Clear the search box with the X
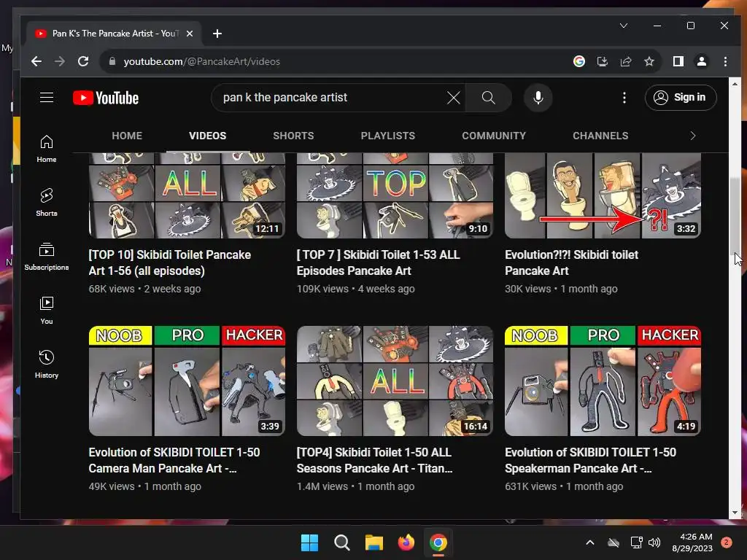This screenshot has width=747, height=560. click(x=454, y=98)
